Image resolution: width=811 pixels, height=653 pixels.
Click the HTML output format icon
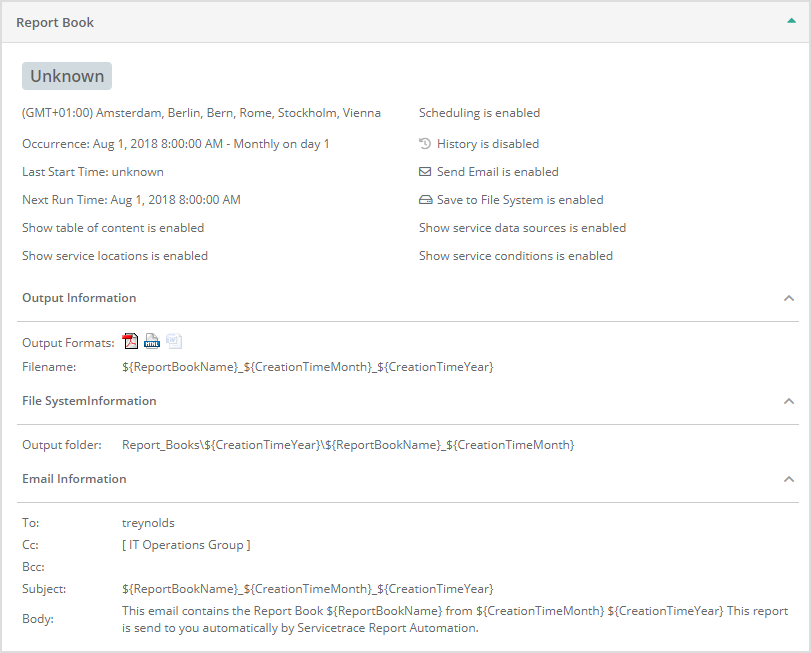click(152, 341)
